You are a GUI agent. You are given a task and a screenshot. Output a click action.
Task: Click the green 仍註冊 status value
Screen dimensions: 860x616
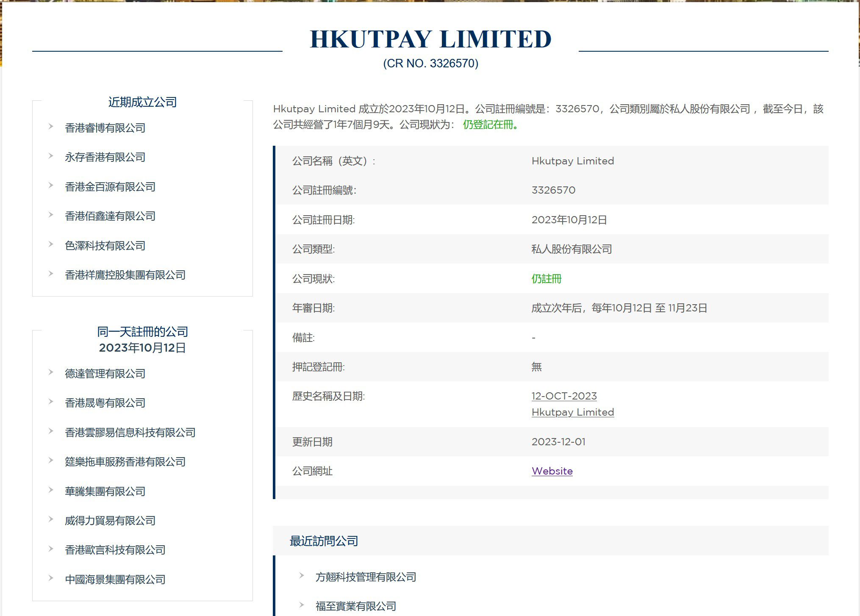click(547, 279)
